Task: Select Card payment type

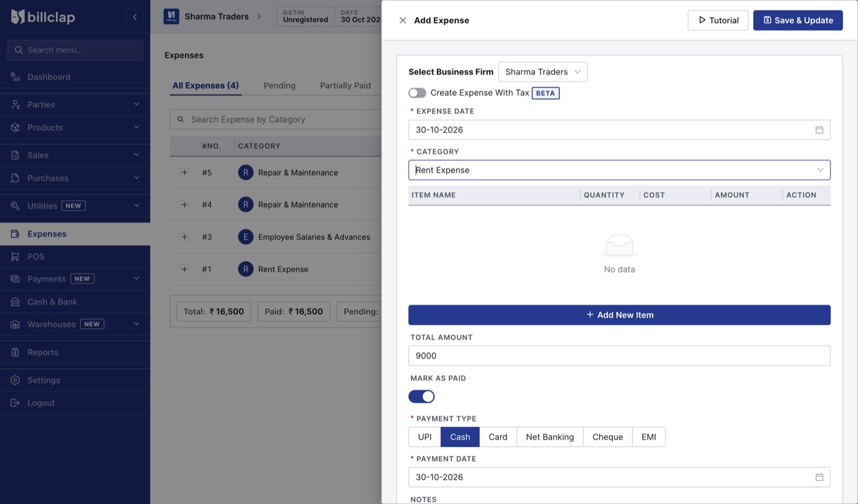Action: (498, 437)
